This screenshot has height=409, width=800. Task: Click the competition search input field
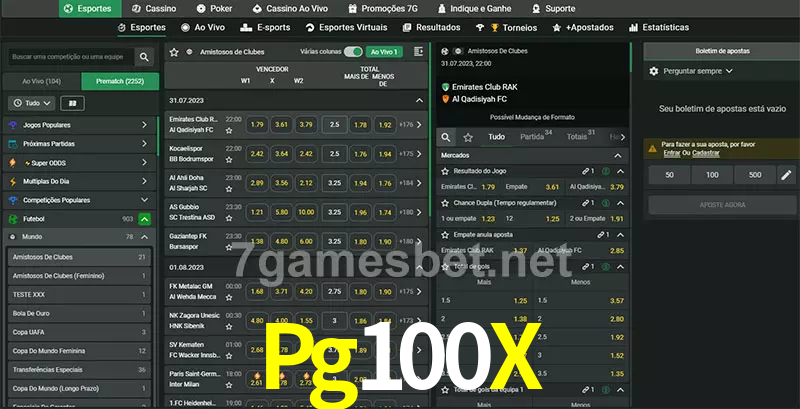[x=68, y=58]
